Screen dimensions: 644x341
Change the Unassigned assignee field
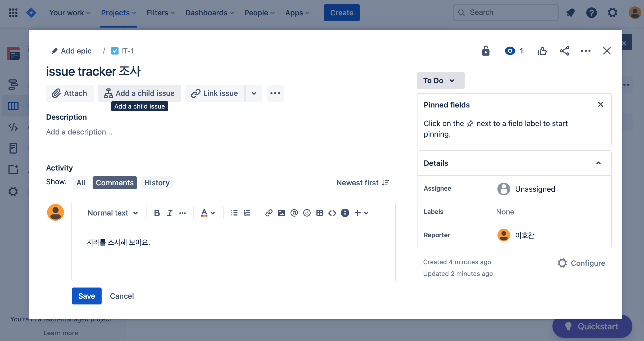(526, 189)
